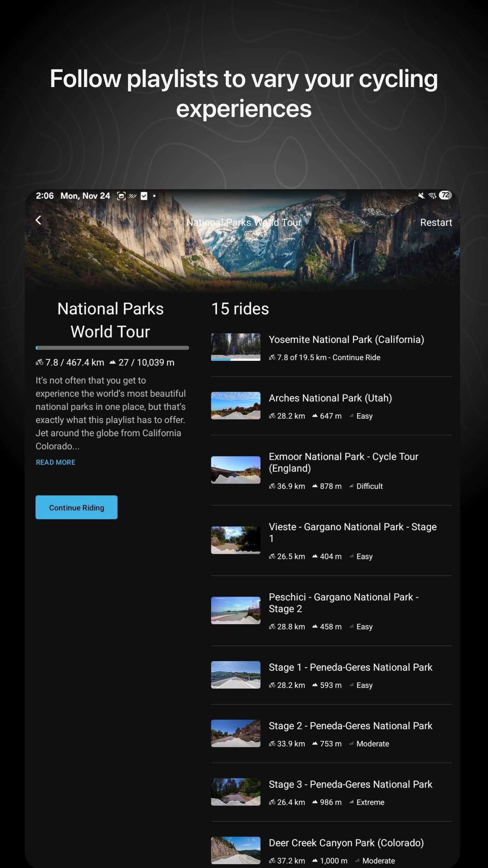
Task: Click the '15 rides' heading
Action: click(240, 309)
